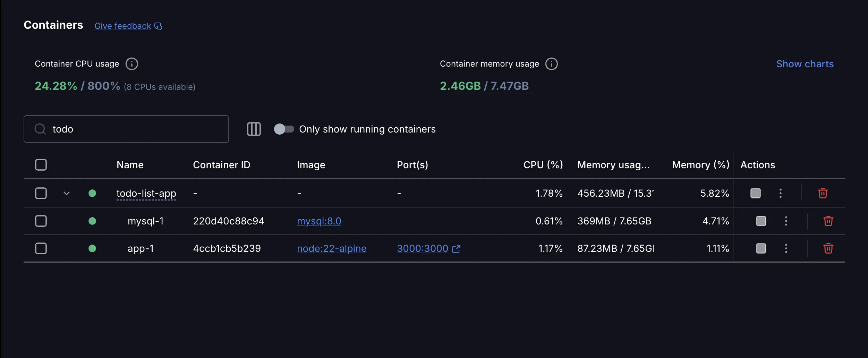
Task: Stop the app-1 container
Action: tap(761, 248)
